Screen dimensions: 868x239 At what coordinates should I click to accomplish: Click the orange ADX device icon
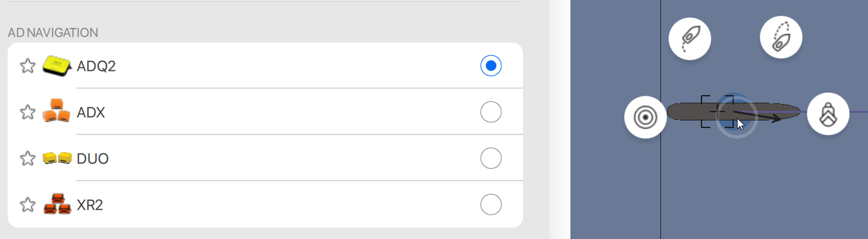[x=57, y=111]
